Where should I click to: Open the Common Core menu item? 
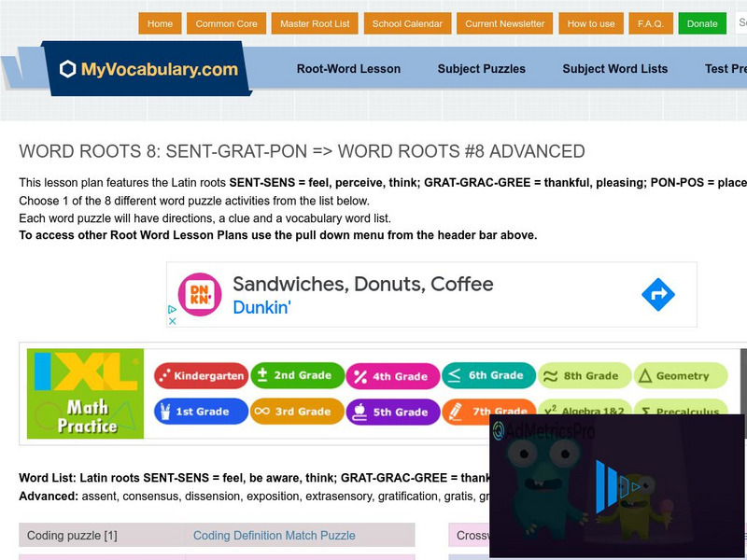[x=226, y=23]
